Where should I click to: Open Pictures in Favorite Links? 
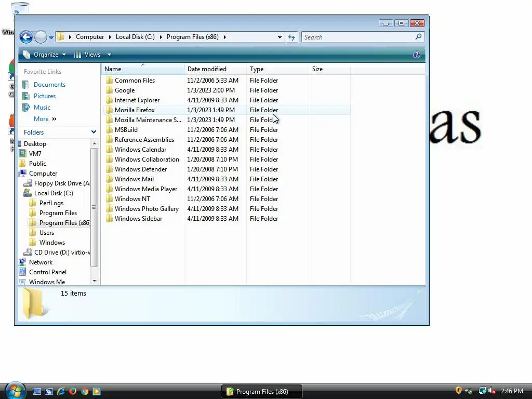pos(45,96)
